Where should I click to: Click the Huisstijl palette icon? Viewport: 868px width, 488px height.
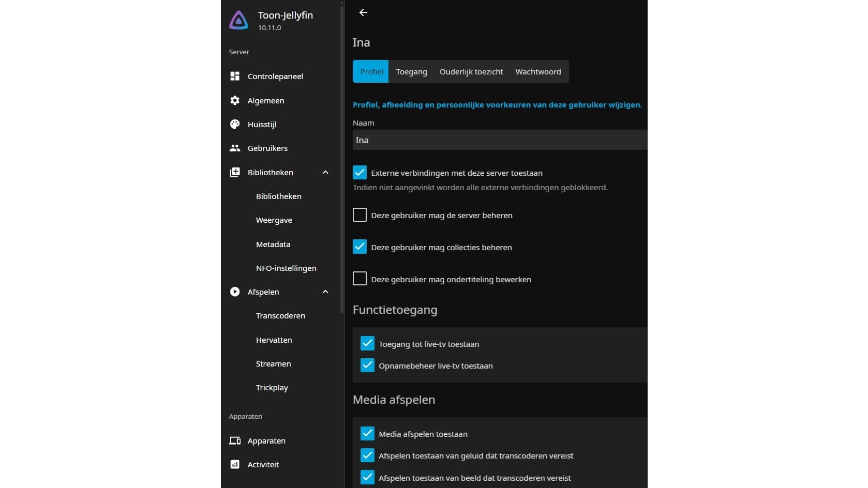pos(235,124)
